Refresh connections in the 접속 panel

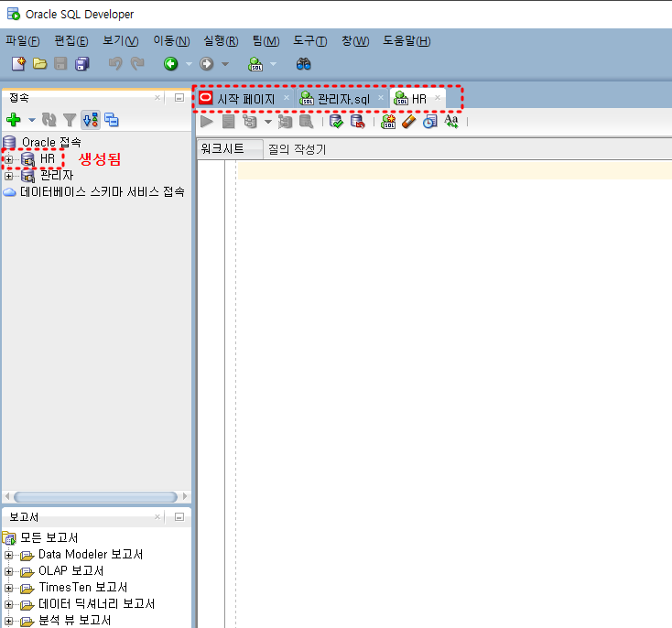pos(49,120)
